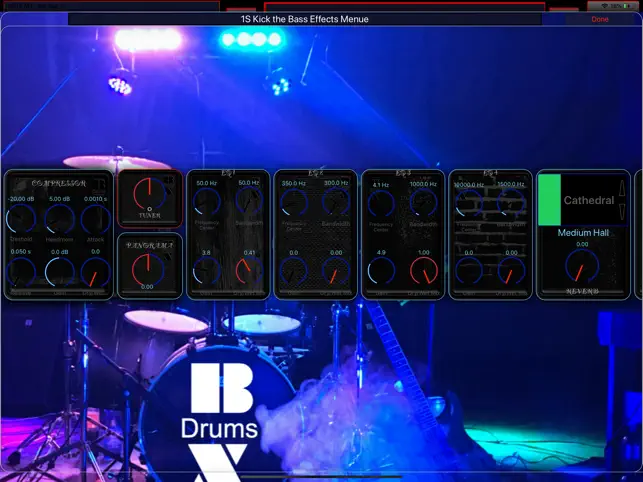Click the Reverb label under the reverb knob

click(582, 291)
